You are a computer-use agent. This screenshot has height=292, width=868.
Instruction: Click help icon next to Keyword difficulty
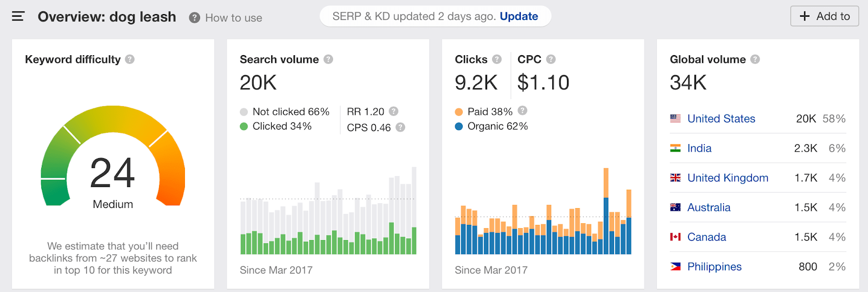coord(130,59)
